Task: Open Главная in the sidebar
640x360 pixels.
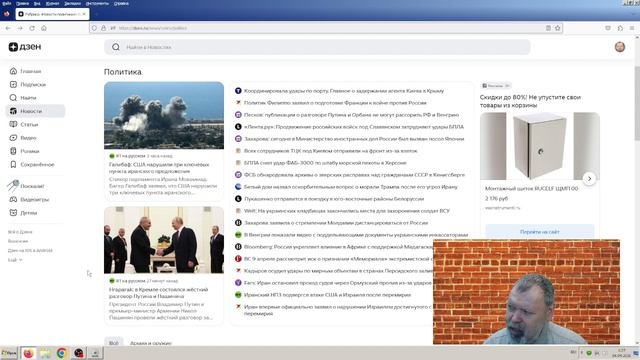Action: (x=25, y=71)
